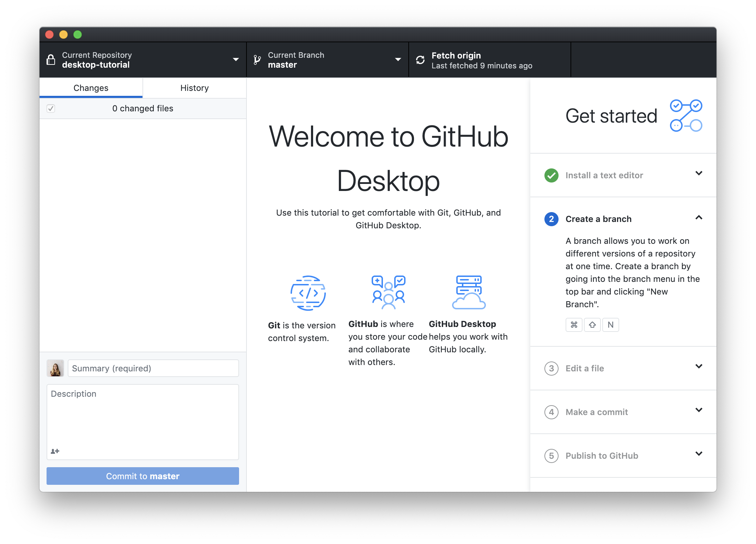Click the desktop-tutorial repository name
756x544 pixels.
tap(96, 65)
